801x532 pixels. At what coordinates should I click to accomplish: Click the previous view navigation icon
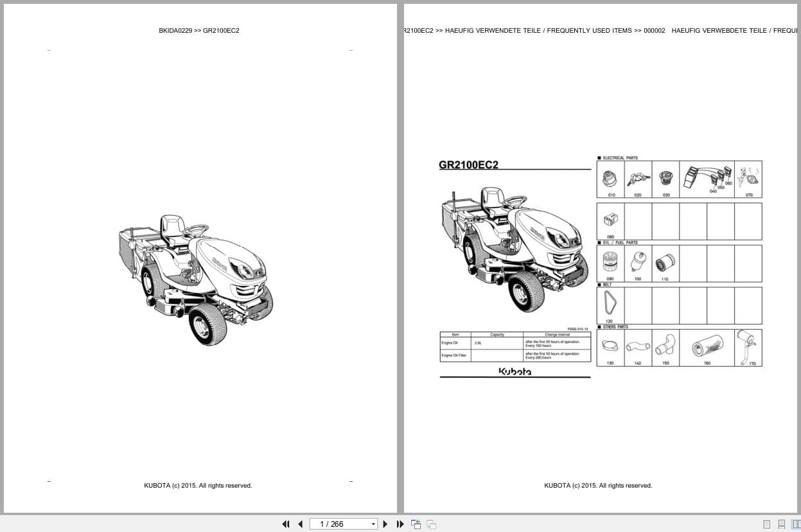(416, 524)
